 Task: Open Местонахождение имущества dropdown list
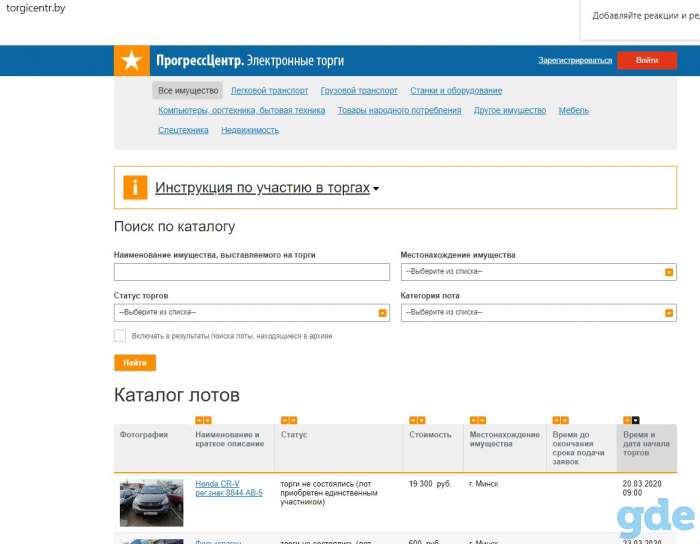click(x=538, y=272)
